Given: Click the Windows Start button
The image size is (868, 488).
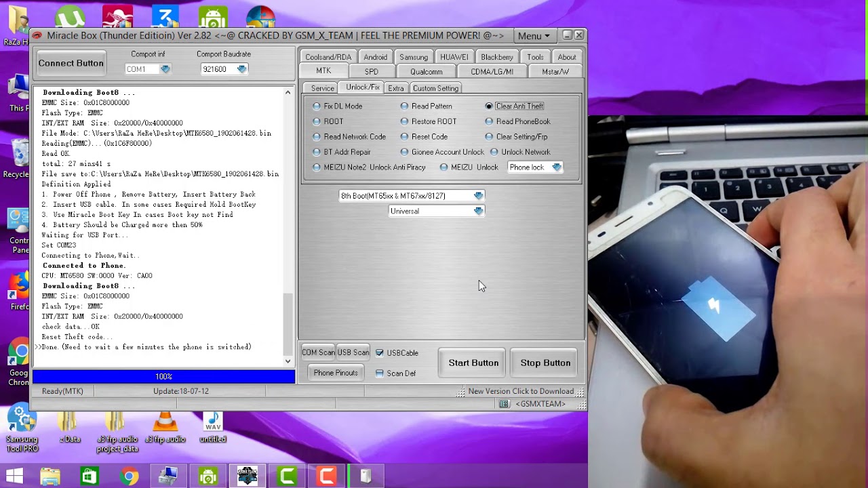Looking at the screenshot, I should coord(14,476).
